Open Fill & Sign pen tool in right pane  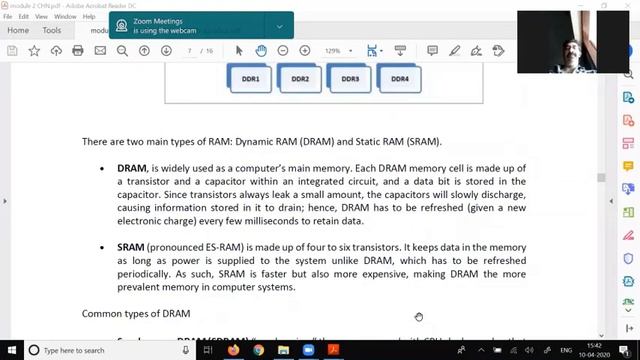(x=628, y=236)
